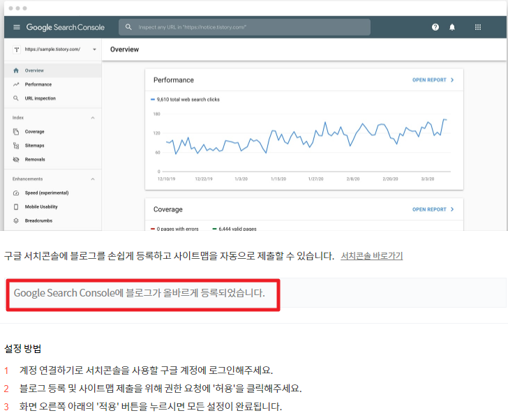This screenshot has width=508, height=420.
Task: Open Breadcrumbs report
Action: [x=53, y=220]
